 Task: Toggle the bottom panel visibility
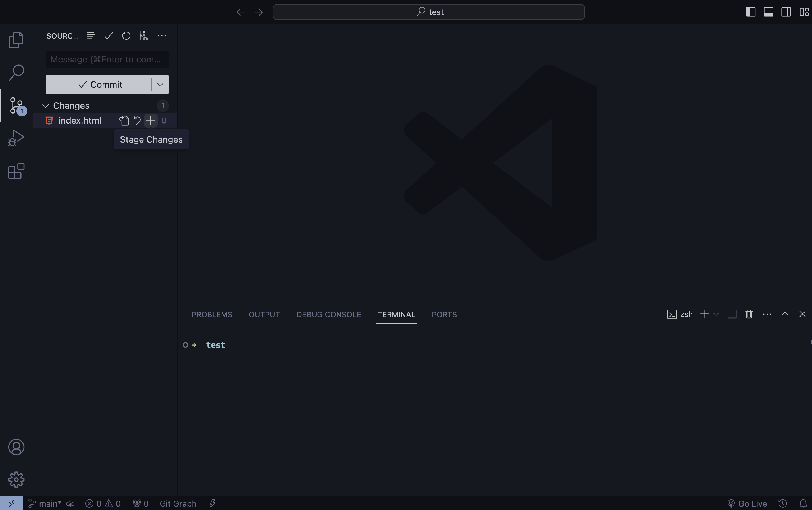coord(768,12)
